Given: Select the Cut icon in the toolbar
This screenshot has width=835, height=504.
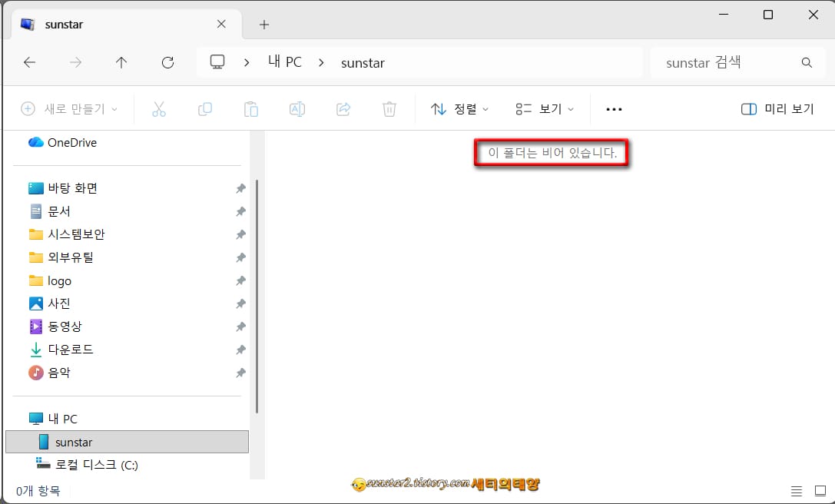Looking at the screenshot, I should pyautogui.click(x=159, y=109).
